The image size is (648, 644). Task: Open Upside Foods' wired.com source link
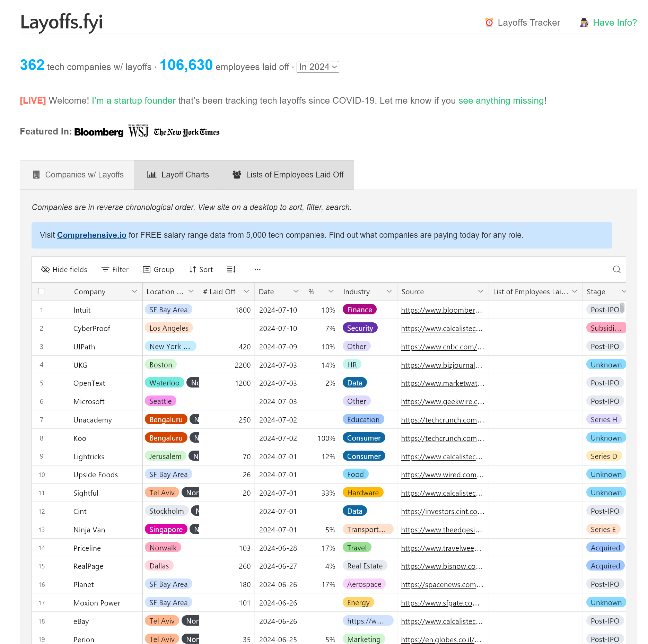pos(442,475)
